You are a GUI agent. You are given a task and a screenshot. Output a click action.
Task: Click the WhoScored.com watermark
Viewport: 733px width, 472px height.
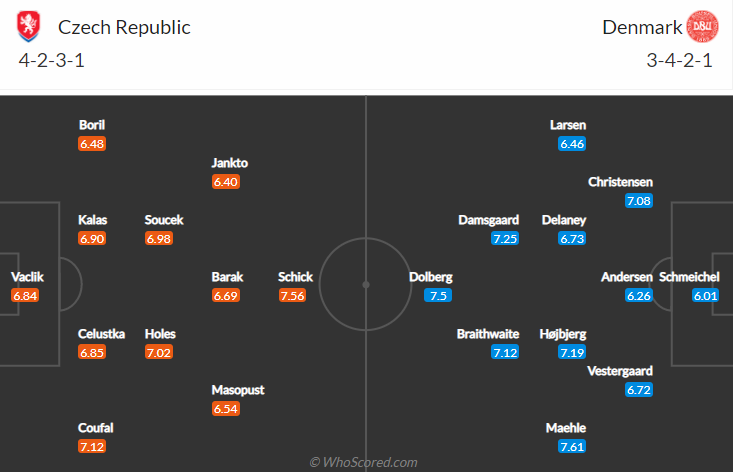[x=364, y=462]
